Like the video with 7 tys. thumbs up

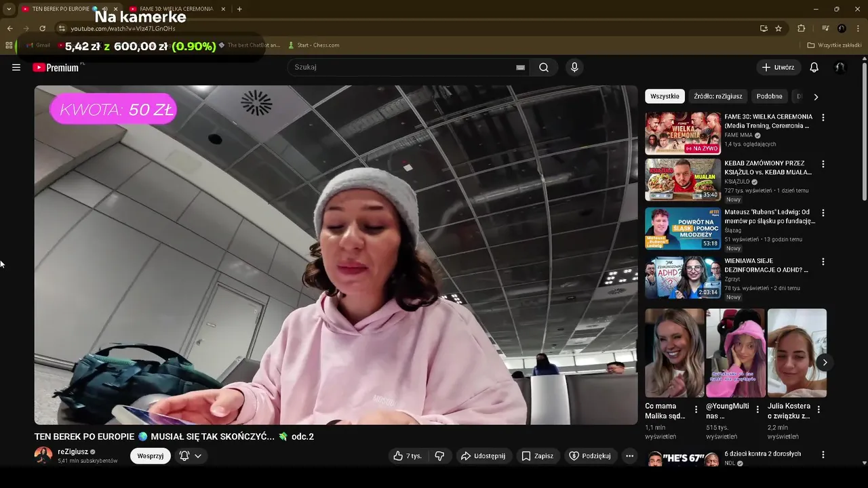tap(408, 456)
